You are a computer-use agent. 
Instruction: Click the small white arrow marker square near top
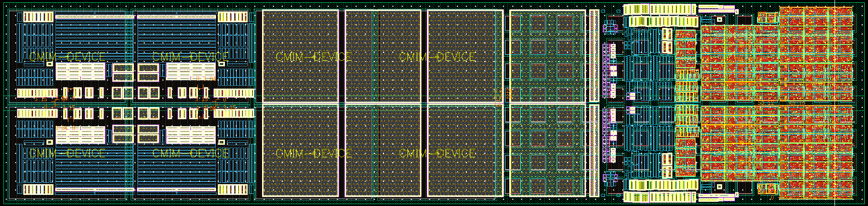(x=719, y=19)
